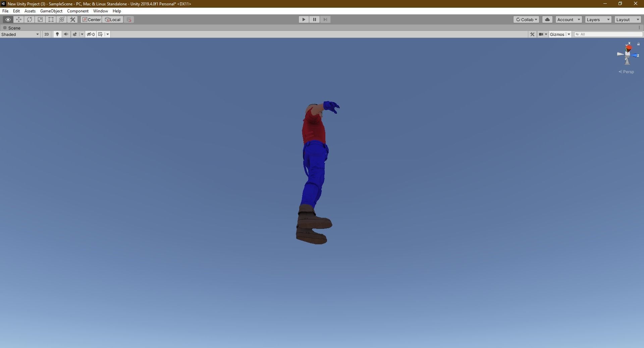Click the left grey gizmo cone
Image resolution: width=644 pixels, height=348 pixels.
pos(620,54)
